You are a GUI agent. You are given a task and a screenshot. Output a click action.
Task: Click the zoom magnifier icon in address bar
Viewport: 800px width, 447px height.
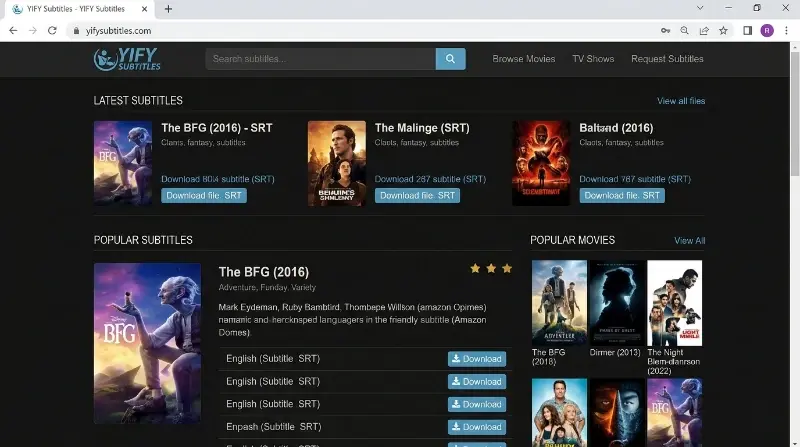685,31
